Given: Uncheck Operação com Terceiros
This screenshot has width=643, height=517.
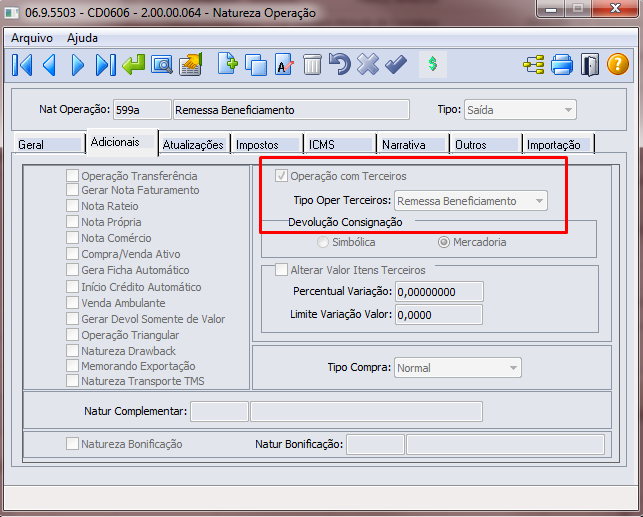Looking at the screenshot, I should coord(281,176).
